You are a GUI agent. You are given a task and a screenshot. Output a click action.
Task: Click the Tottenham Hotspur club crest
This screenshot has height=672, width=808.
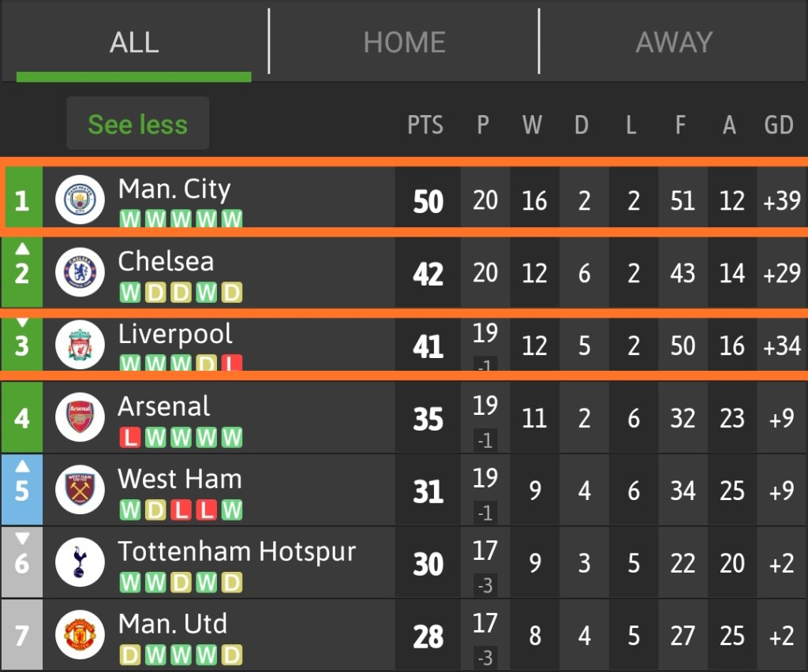pyautogui.click(x=80, y=562)
